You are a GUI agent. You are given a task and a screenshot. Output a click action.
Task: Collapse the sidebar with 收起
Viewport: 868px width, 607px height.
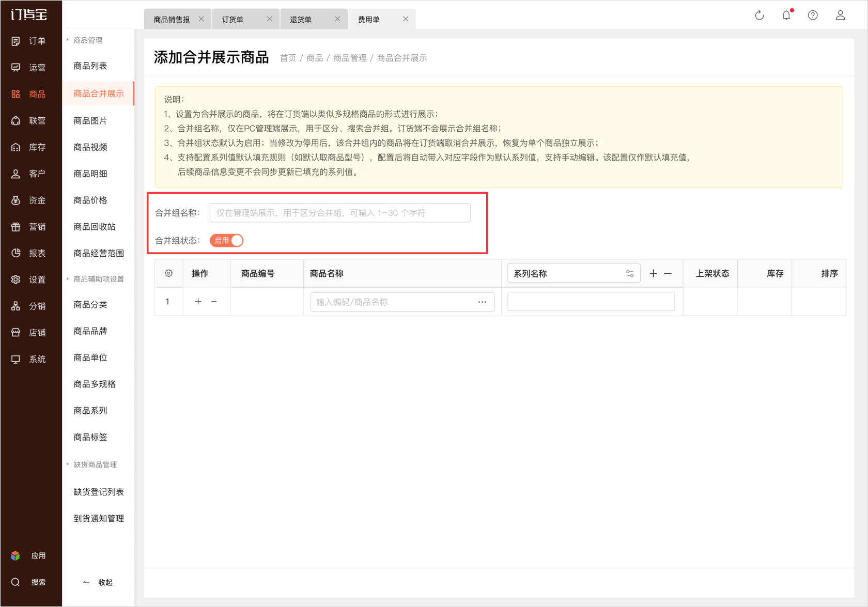click(x=98, y=582)
